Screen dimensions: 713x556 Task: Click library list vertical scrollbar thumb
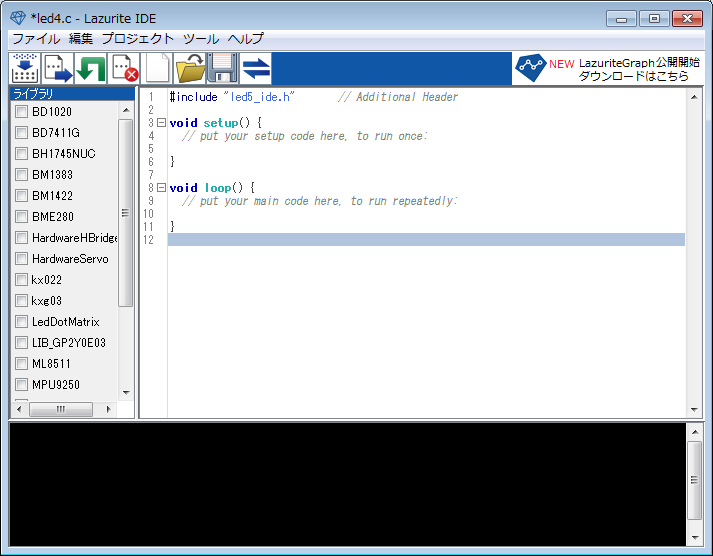[126, 213]
